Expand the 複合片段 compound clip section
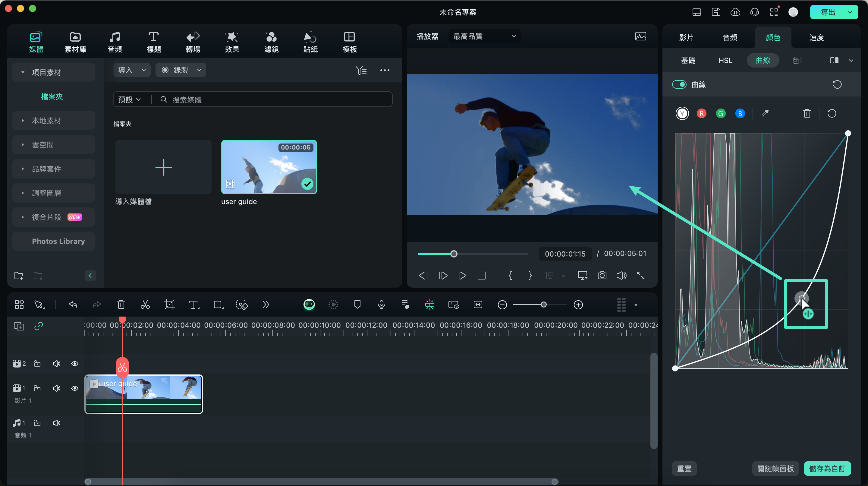Image resolution: width=868 pixels, height=486 pixels. pyautogui.click(x=22, y=216)
